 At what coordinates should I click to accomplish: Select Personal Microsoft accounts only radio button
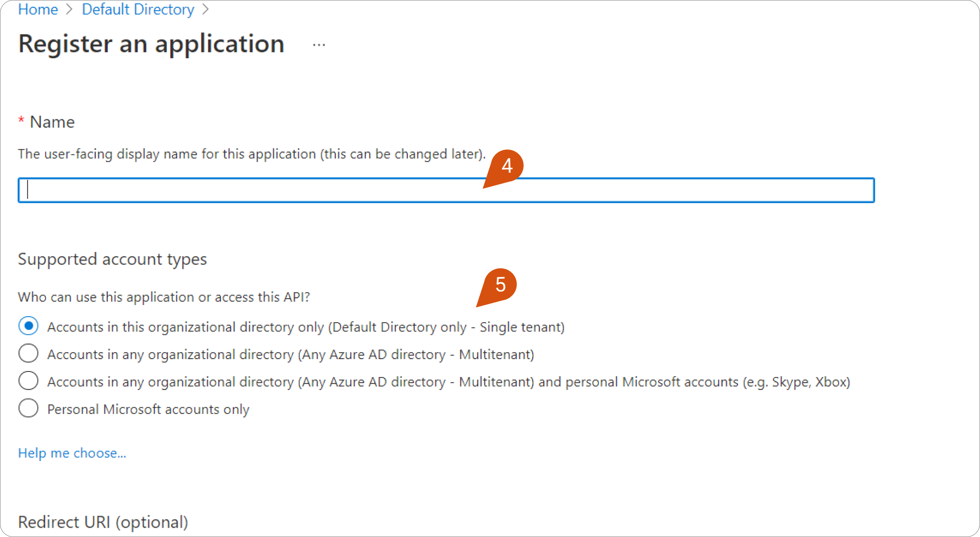point(29,408)
